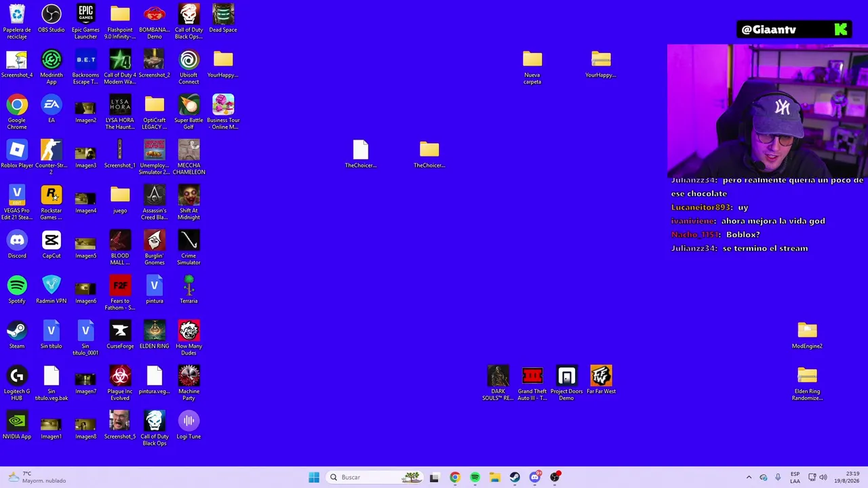Show hidden system tray icons
Screen dimensions: 868x488
(749, 477)
